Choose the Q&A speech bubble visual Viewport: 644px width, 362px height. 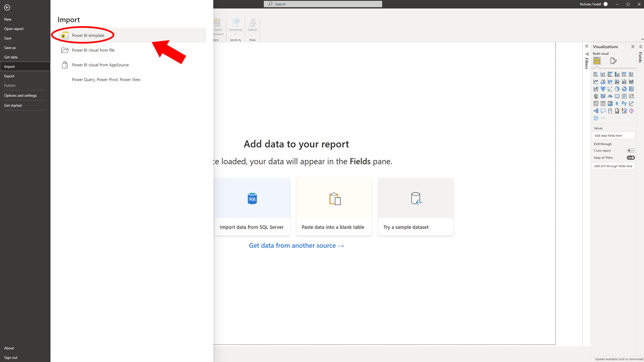[x=603, y=111]
